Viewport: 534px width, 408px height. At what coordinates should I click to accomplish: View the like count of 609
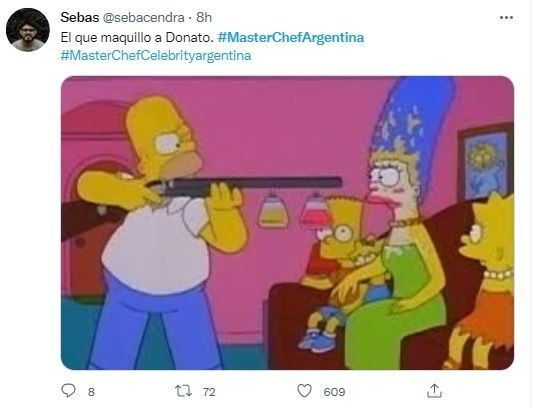334,392
